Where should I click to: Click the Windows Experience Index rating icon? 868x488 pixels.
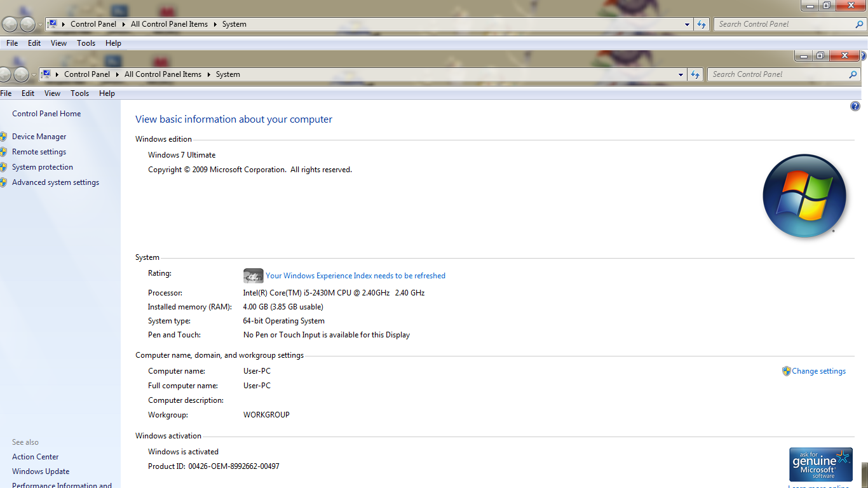[x=253, y=276]
